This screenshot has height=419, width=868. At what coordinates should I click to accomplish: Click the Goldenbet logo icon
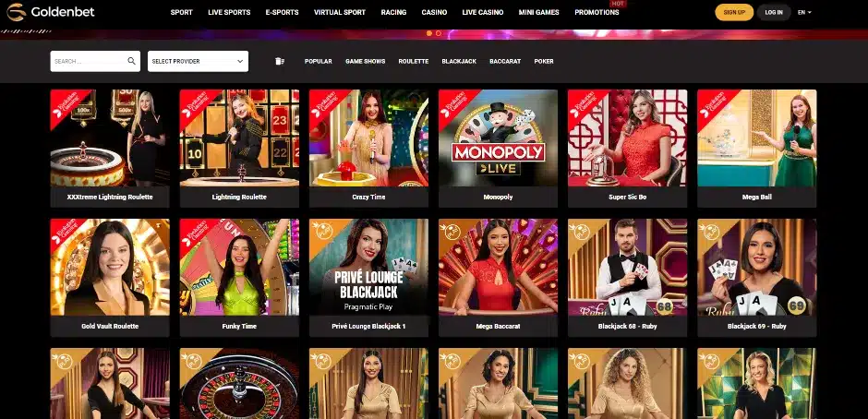tap(16, 12)
